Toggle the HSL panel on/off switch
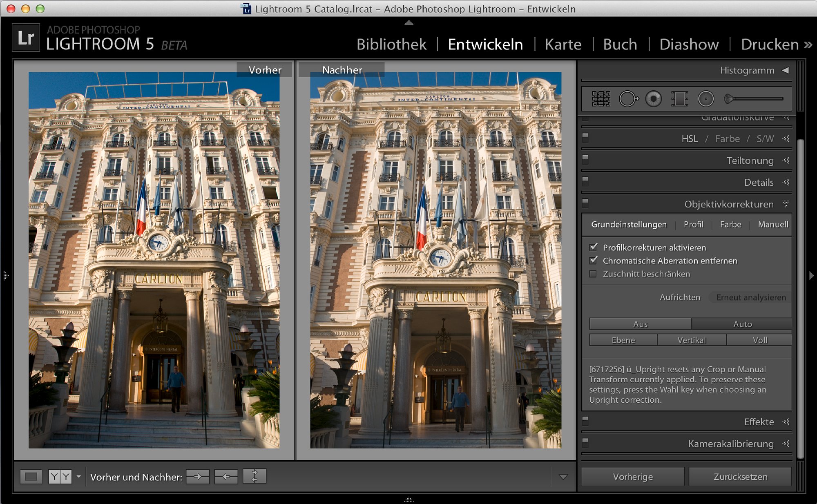 [585, 138]
